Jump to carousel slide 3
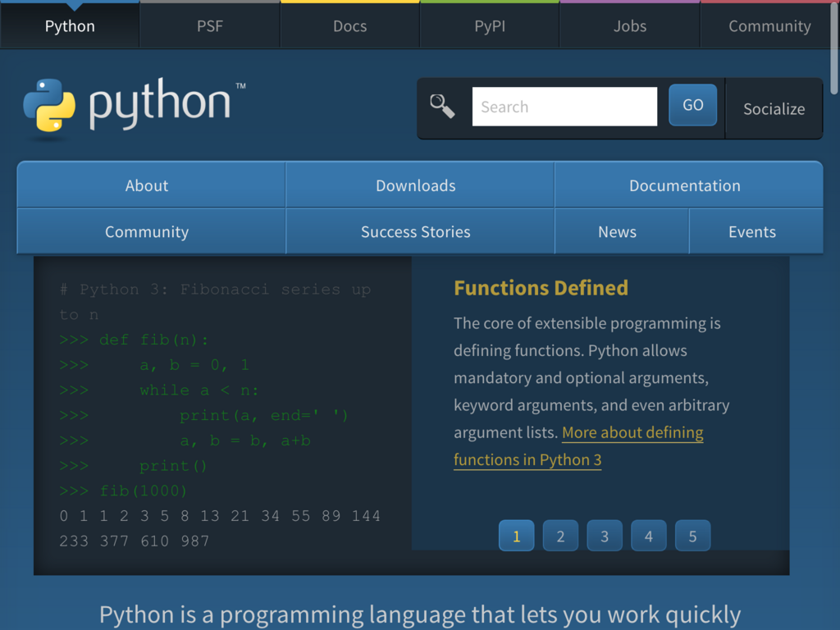The height and width of the screenshot is (630, 840). 605,535
